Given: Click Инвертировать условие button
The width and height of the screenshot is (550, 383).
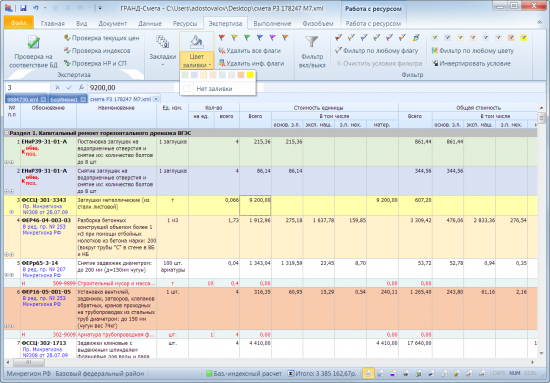Looking at the screenshot, I should 471,63.
